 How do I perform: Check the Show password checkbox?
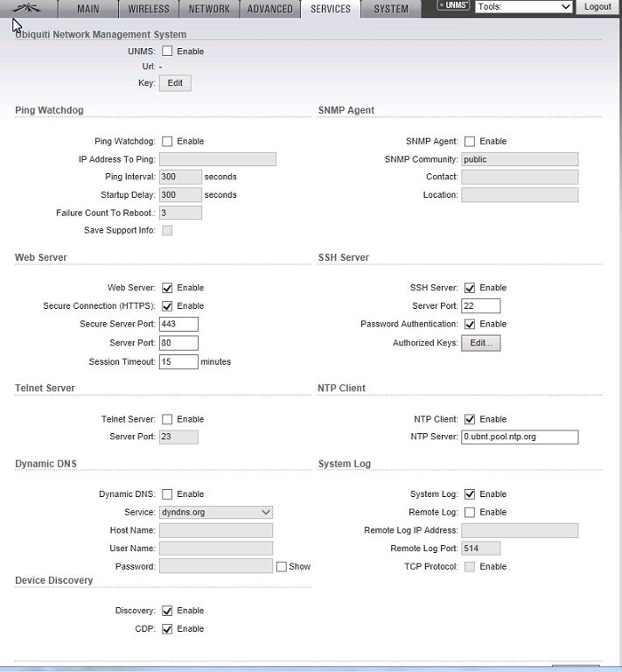pos(282,567)
